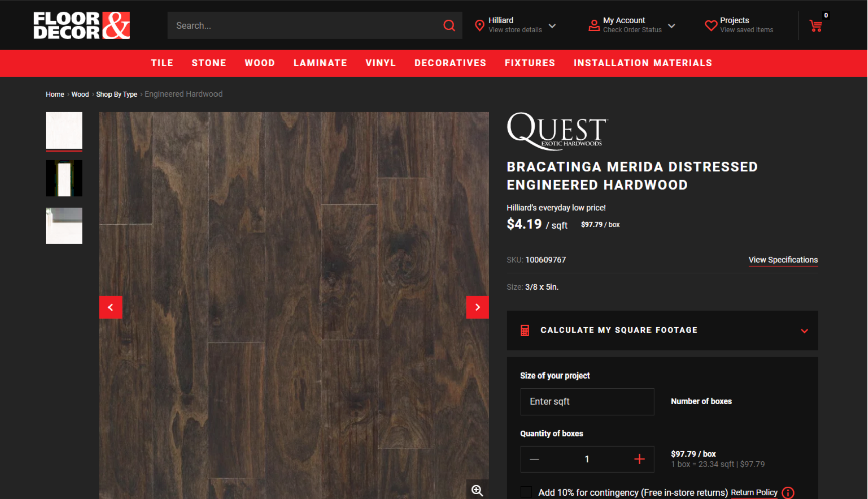868x499 pixels.
Task: Open the Vinyl menu
Action: (381, 63)
